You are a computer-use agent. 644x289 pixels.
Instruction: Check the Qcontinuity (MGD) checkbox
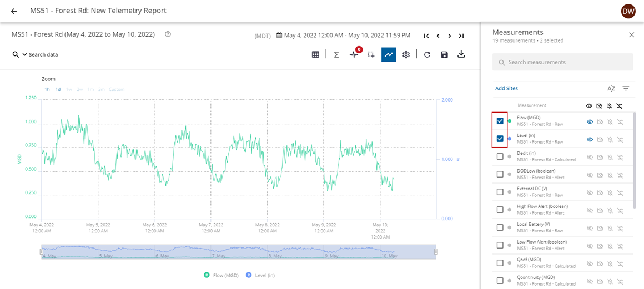click(500, 281)
